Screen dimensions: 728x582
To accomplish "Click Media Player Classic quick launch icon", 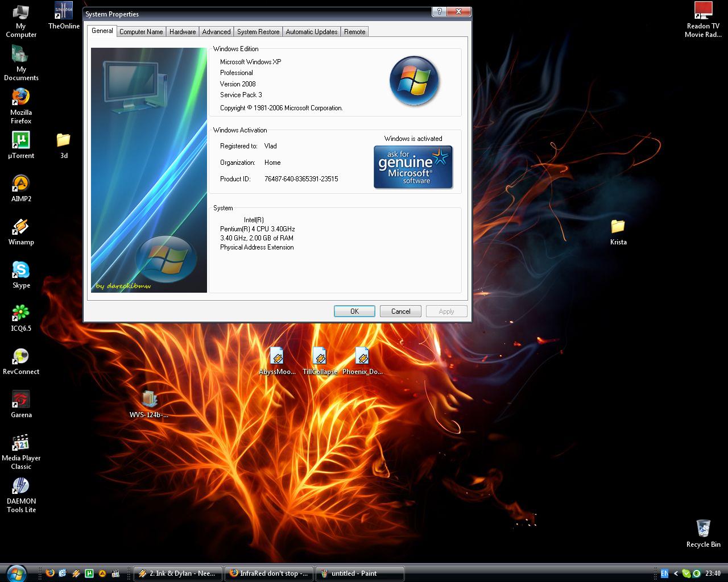I will pos(115,573).
